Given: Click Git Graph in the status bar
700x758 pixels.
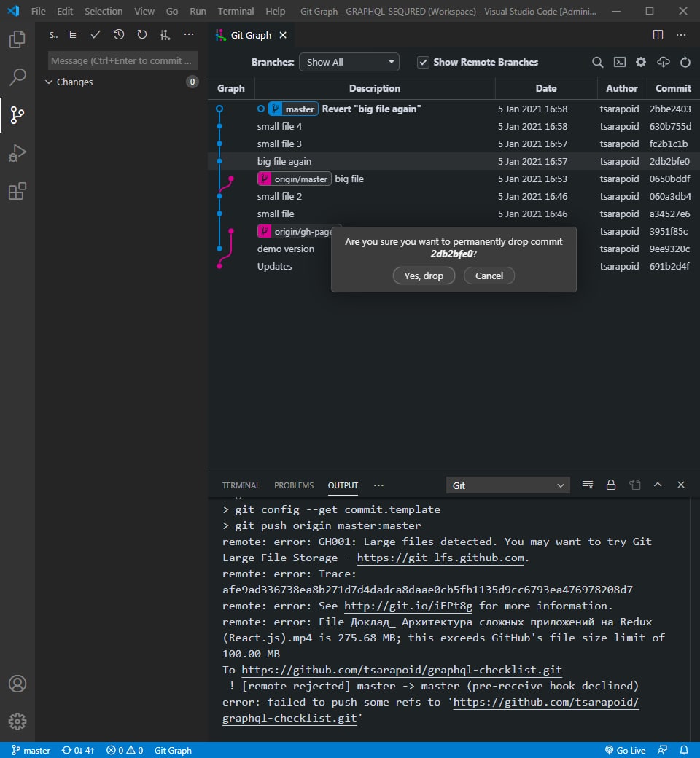Looking at the screenshot, I should click(x=173, y=750).
